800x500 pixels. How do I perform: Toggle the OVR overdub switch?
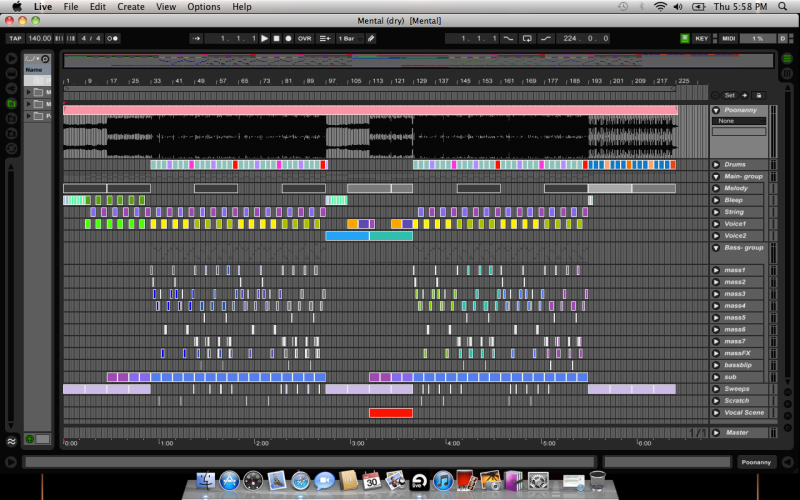(x=305, y=38)
